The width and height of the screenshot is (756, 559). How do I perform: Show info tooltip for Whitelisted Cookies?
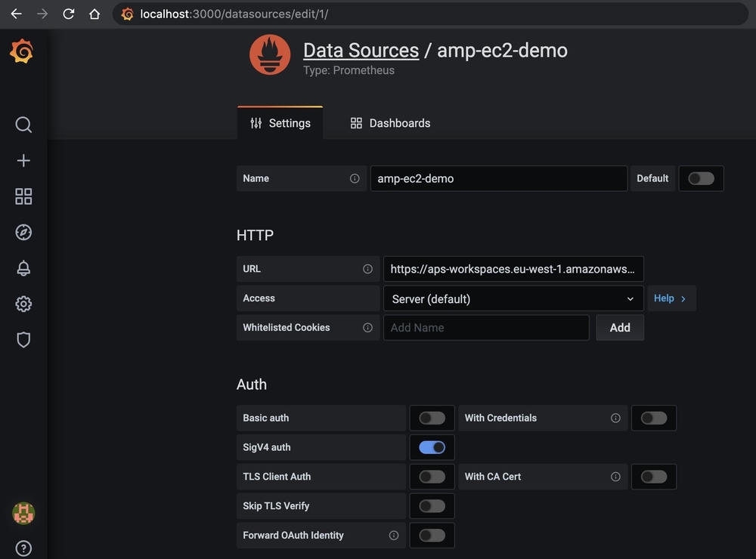point(368,328)
